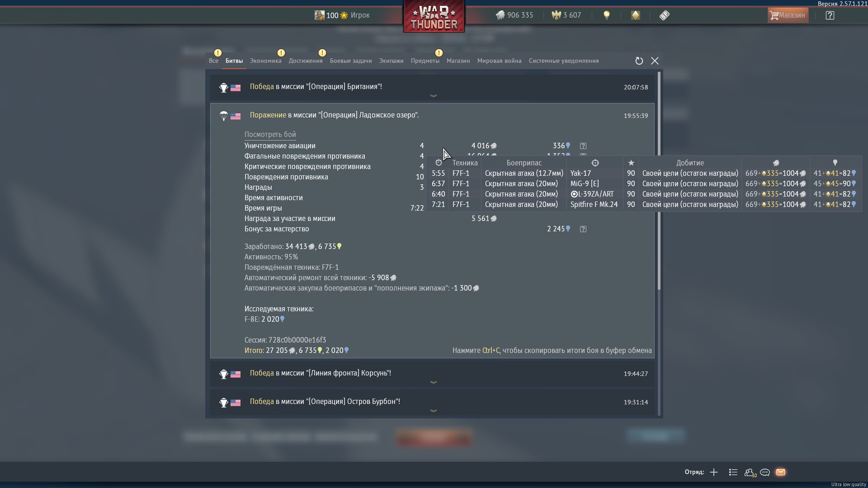Open the squad list icon
The height and width of the screenshot is (488, 868).
point(733,473)
